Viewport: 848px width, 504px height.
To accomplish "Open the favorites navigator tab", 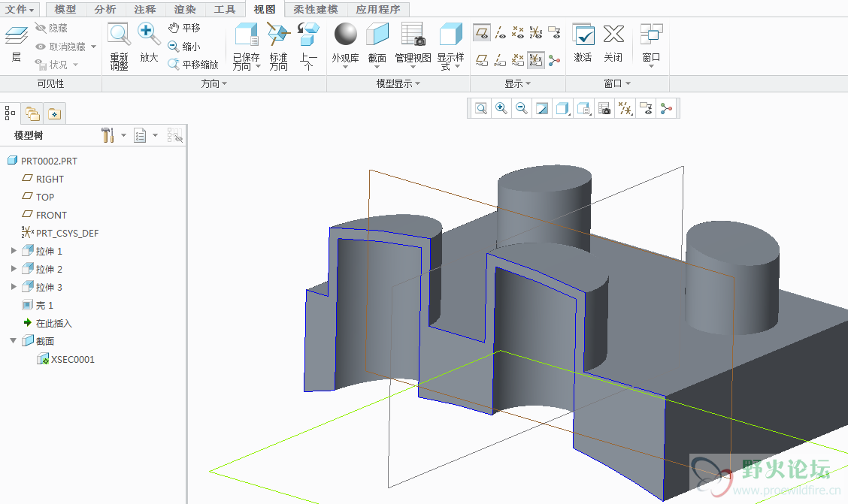I will [55, 113].
